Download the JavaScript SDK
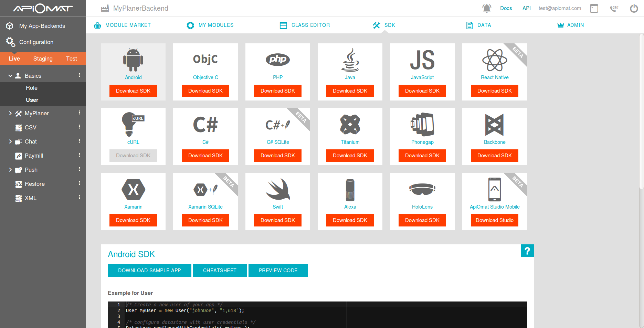Viewport: 644px width, 328px height. [422, 91]
